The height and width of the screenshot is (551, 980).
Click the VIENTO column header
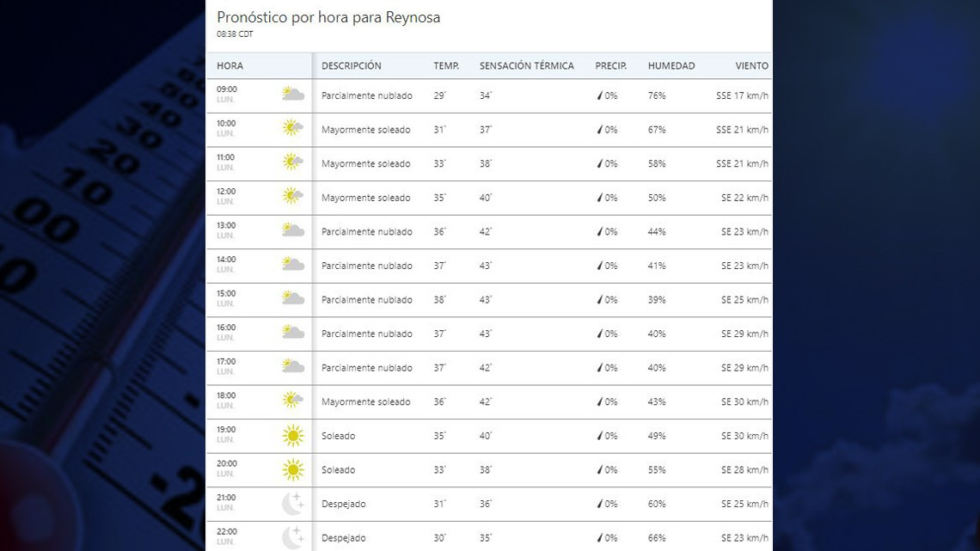751,66
